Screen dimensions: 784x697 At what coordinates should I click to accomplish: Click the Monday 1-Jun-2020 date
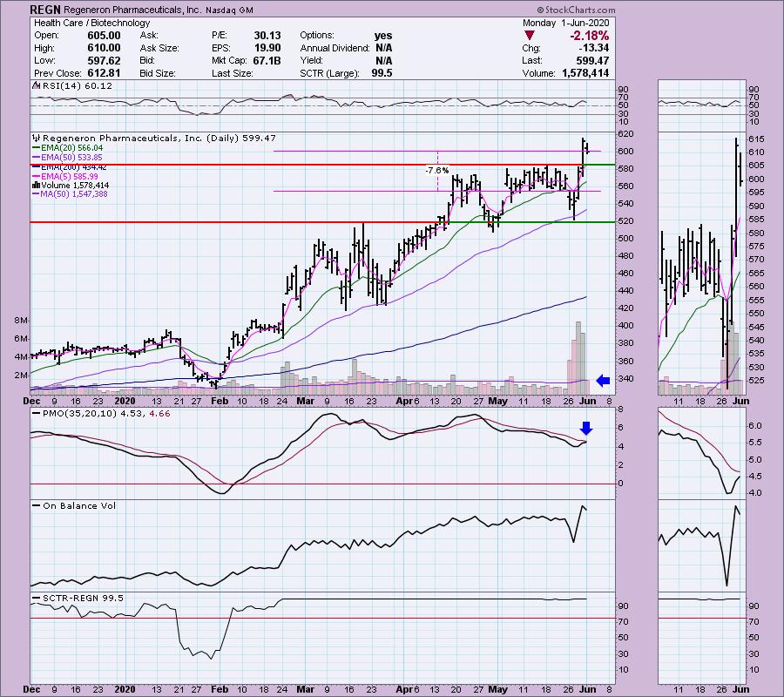(x=566, y=23)
